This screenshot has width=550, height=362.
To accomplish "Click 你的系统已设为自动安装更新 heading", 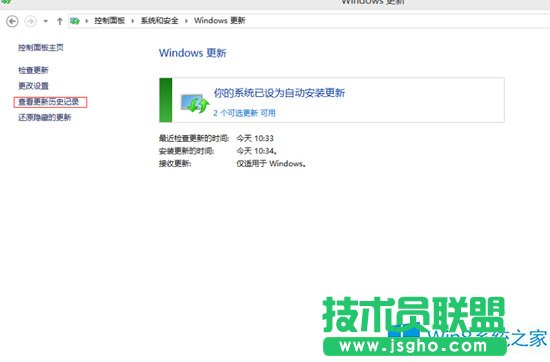I will coord(279,93).
